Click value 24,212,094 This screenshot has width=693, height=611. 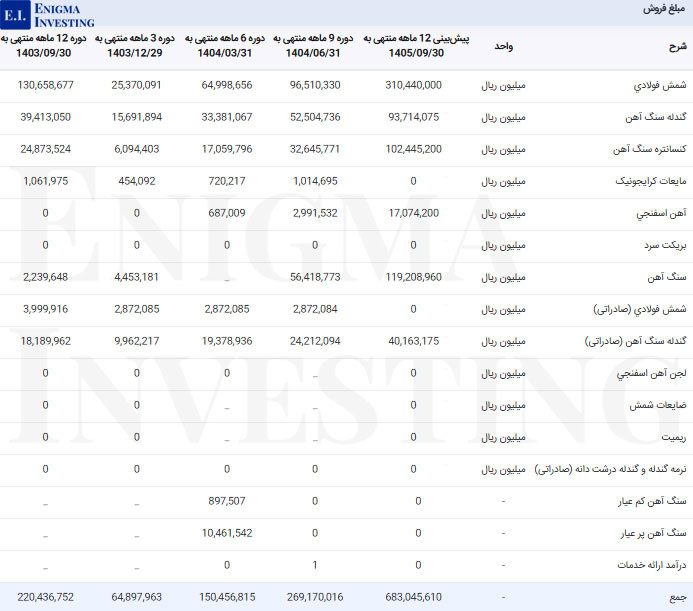(x=315, y=341)
